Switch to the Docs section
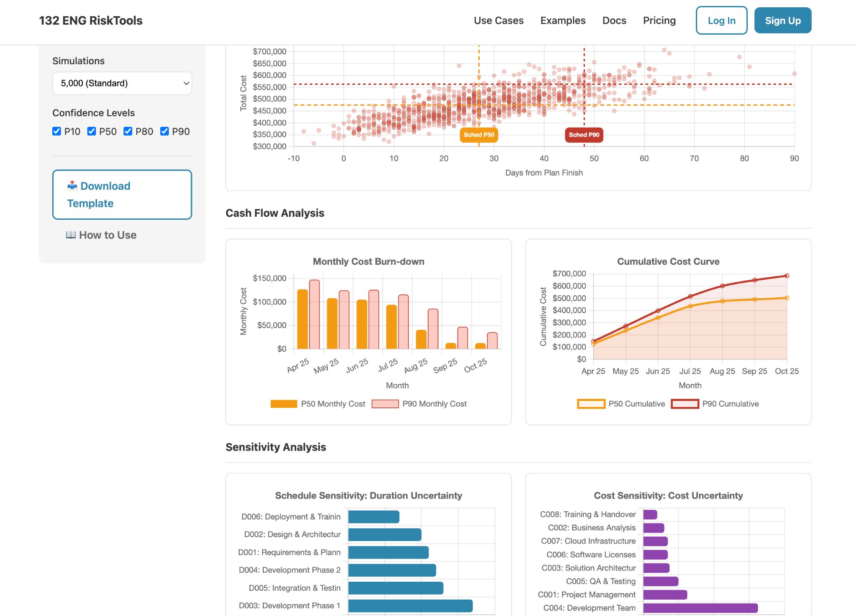The height and width of the screenshot is (616, 857). point(614,20)
